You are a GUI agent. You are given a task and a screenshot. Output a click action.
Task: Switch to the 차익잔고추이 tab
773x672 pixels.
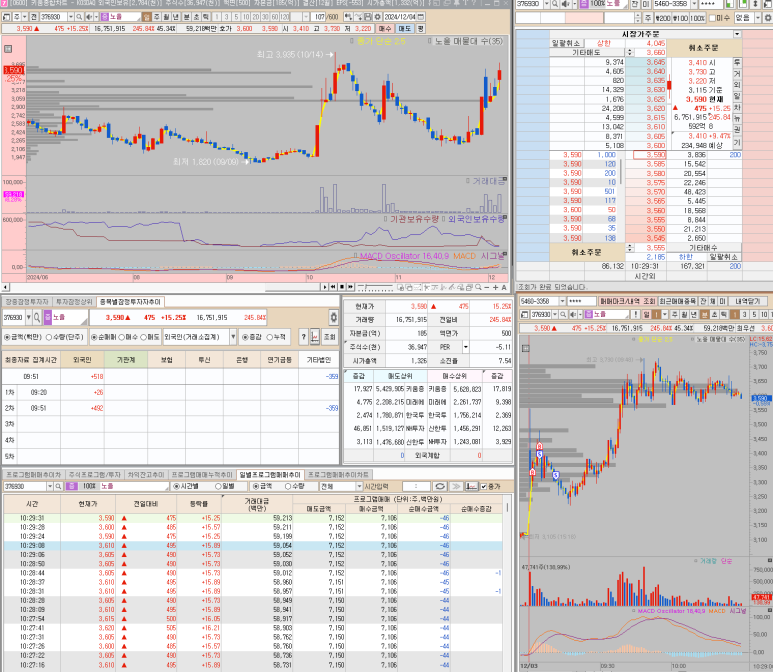tap(146, 474)
